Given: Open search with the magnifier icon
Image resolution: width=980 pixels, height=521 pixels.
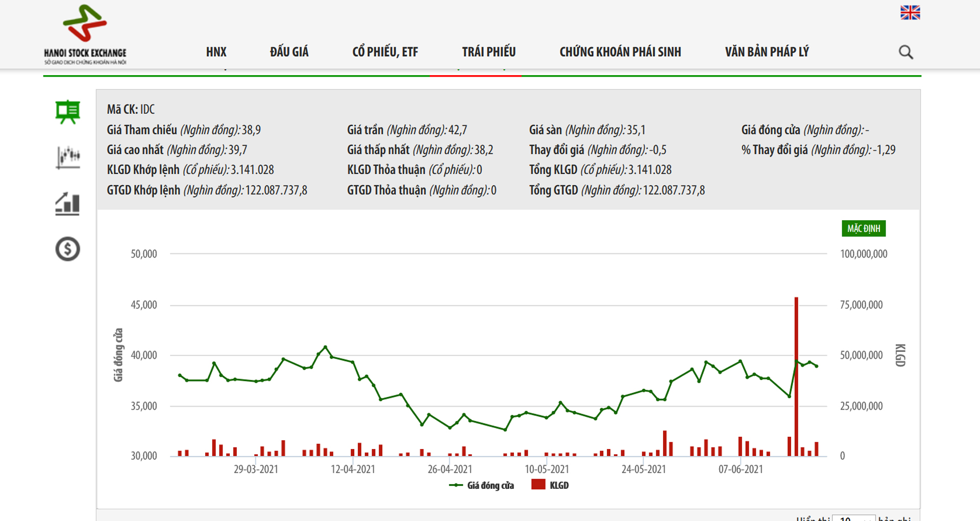Looking at the screenshot, I should pos(905,52).
